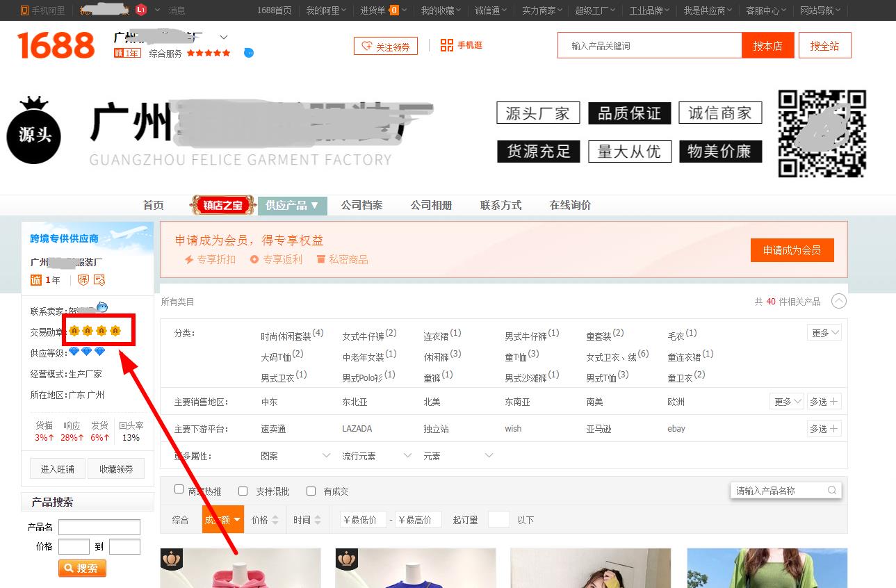The height and width of the screenshot is (588, 896).
Task: Go to the 联系方式 tab
Action: click(500, 205)
